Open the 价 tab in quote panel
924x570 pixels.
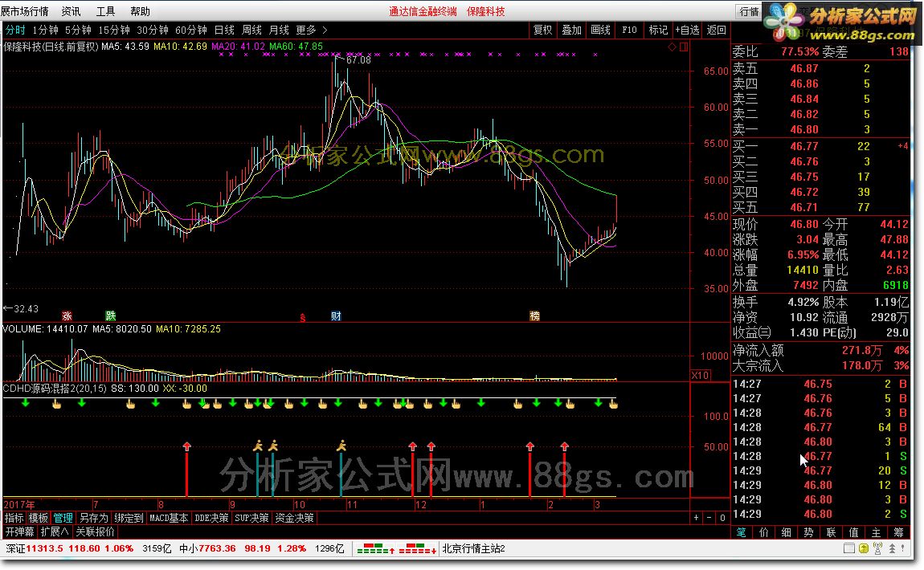click(764, 532)
